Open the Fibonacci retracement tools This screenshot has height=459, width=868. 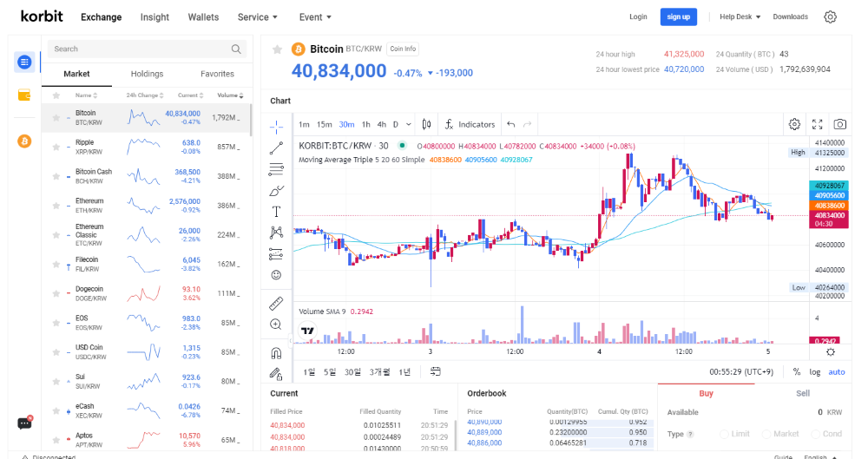[x=276, y=169]
